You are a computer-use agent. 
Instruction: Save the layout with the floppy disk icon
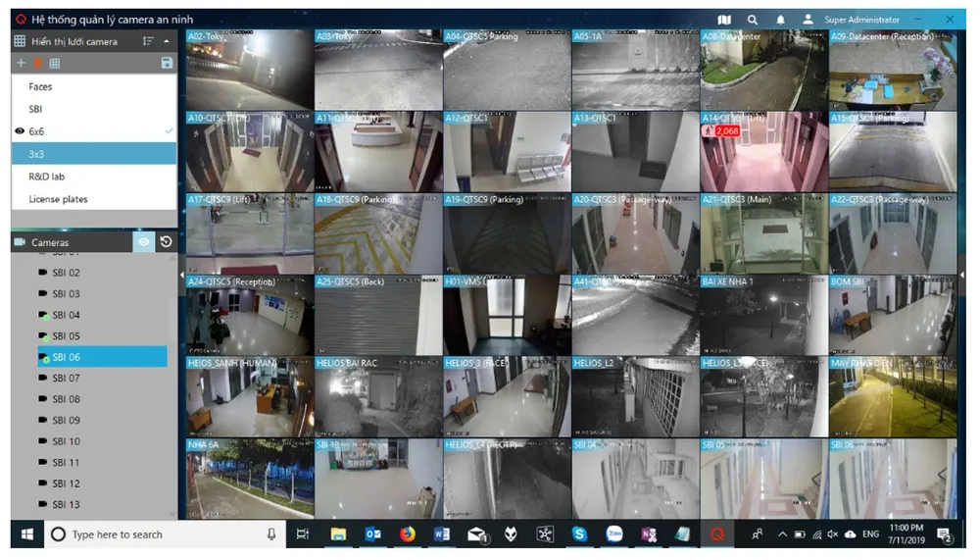167,63
